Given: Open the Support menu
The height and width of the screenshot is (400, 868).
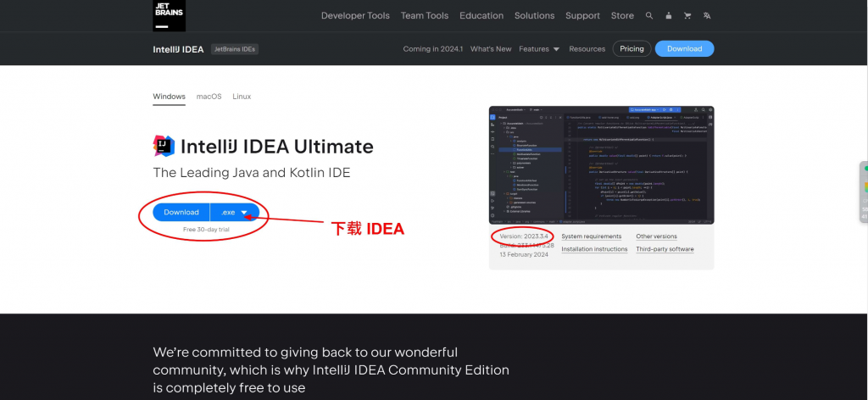Looking at the screenshot, I should click(x=582, y=15).
